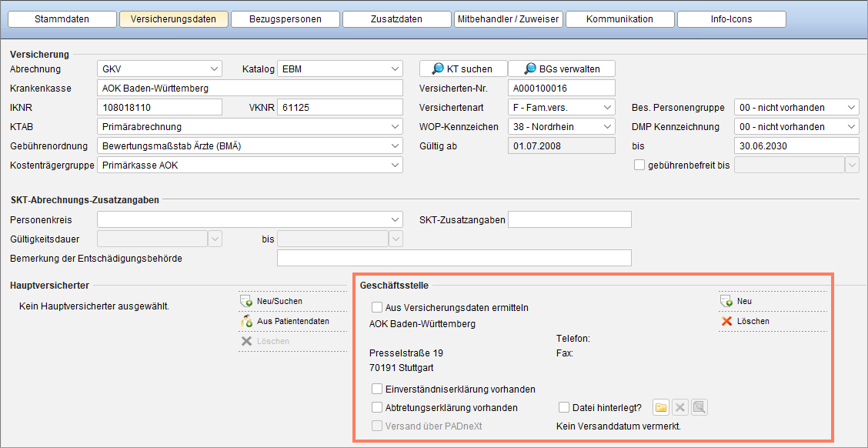
Task: Open the Bezugspersonen tab
Action: click(x=285, y=18)
